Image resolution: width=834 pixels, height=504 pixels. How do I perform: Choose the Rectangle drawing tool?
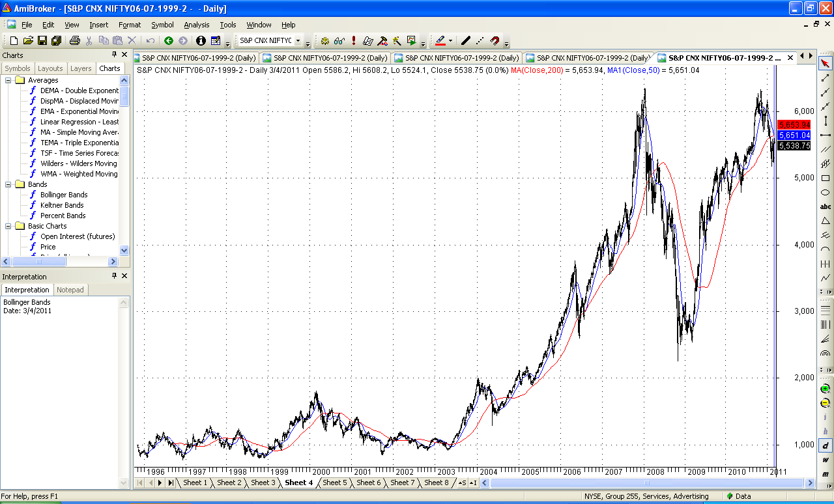[x=826, y=178]
